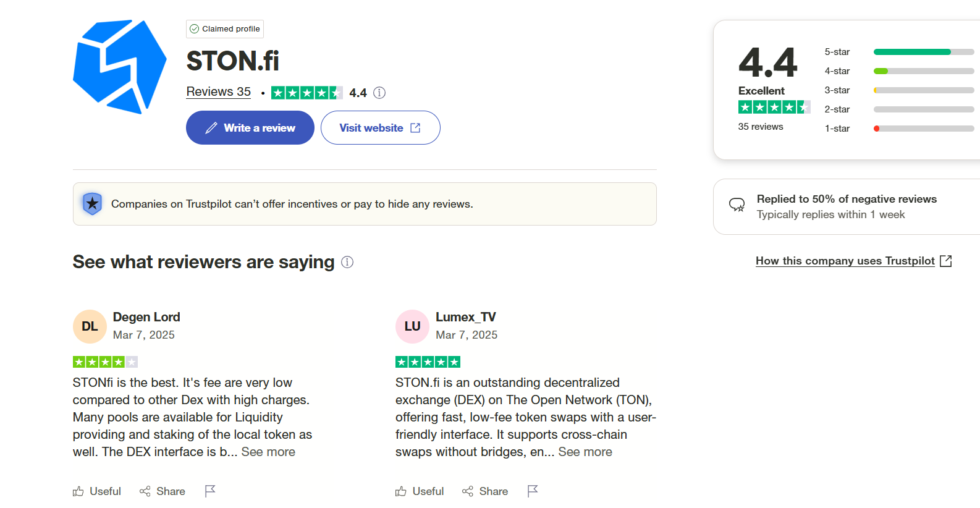Click Lumex_TV's review date Mar 7, 2025
This screenshot has height=508, width=980.
[467, 335]
